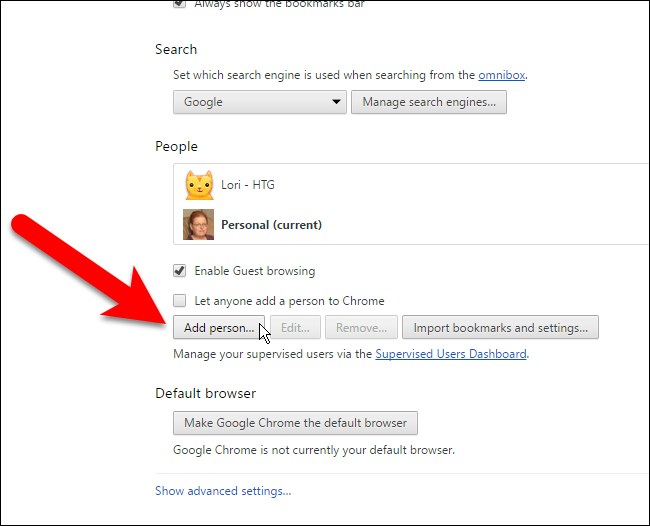Click the Remove button
The height and width of the screenshot is (526, 650).
361,327
